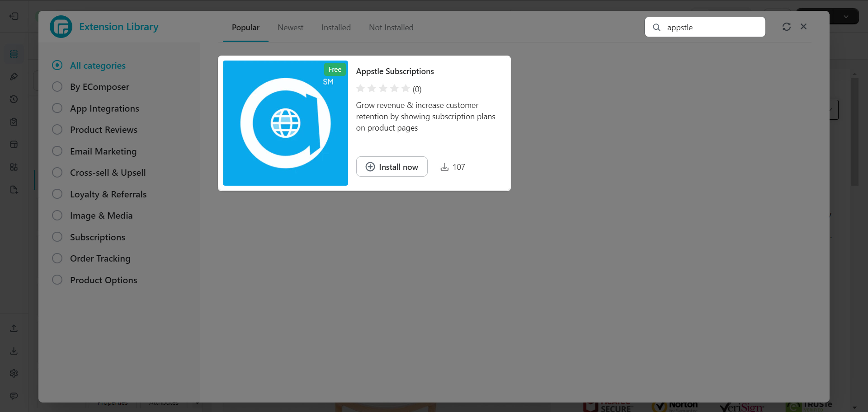Screen dimensions: 868x412
Task: Select the Email Marketing category
Action: click(94, 151)
